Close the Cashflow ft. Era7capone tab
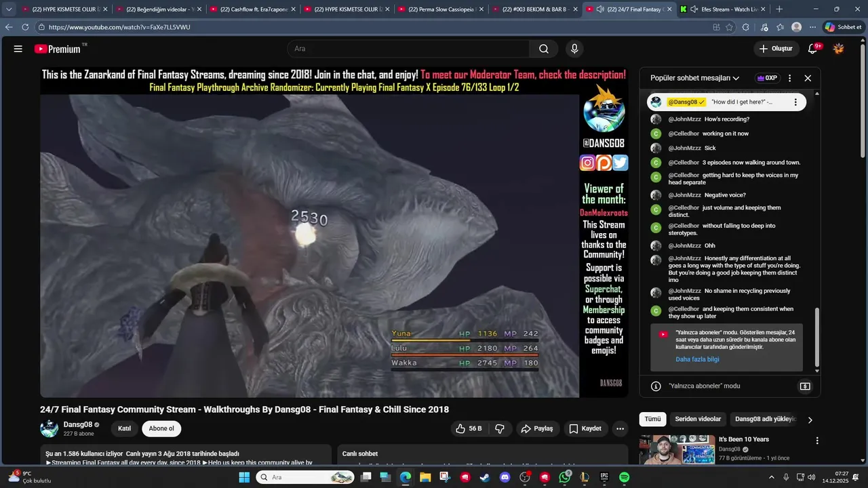The image size is (868, 488). tap(293, 9)
